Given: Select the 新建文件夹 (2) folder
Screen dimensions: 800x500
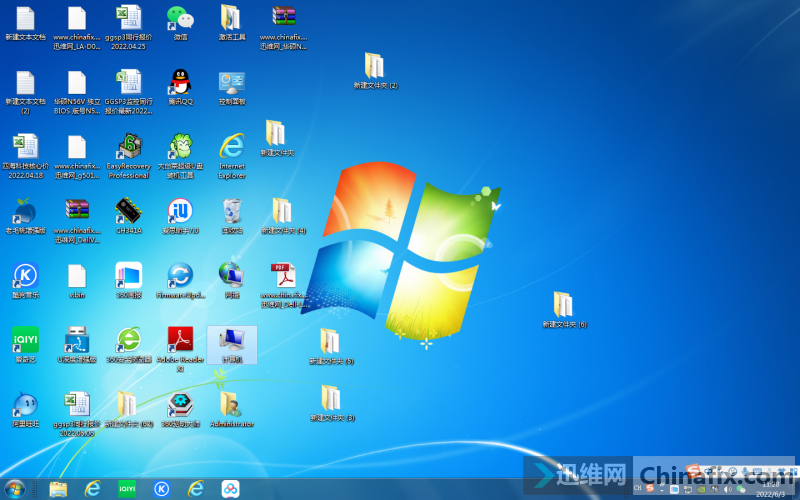Looking at the screenshot, I should (x=376, y=71).
